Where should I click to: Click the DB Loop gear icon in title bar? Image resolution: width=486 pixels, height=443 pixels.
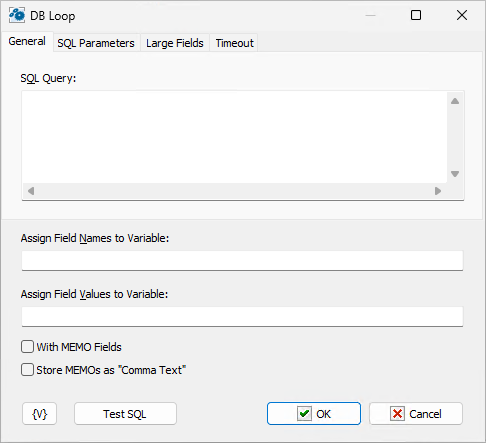tap(17, 15)
